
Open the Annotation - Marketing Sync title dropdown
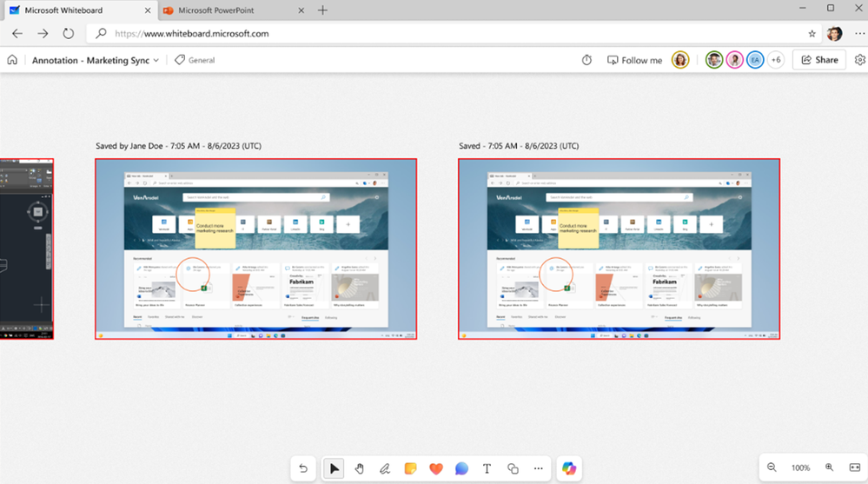(96, 60)
